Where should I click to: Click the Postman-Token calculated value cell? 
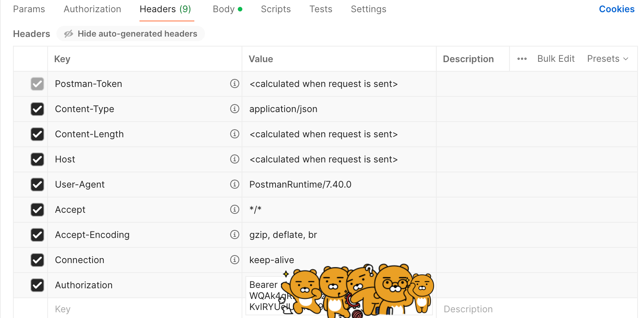coord(339,84)
